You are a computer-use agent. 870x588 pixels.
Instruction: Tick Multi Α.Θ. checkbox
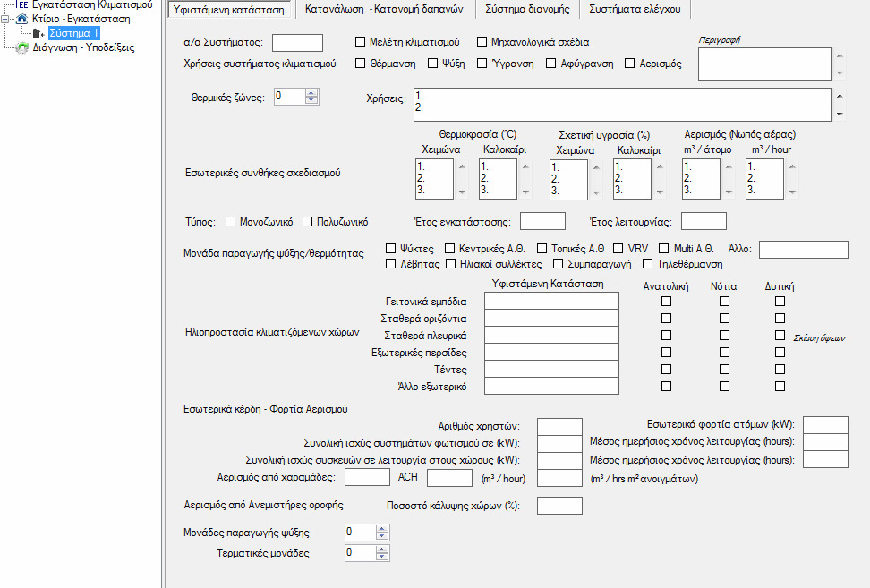pyautogui.click(x=663, y=248)
